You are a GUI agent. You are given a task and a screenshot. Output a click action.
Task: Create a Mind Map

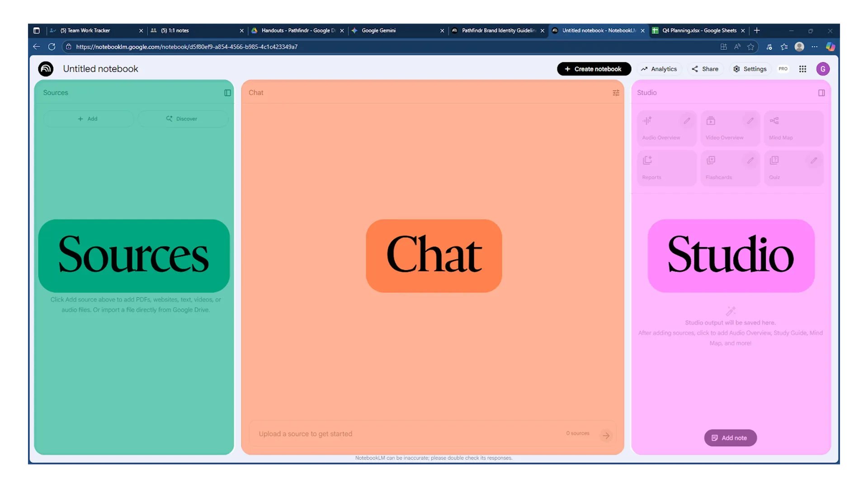793,128
